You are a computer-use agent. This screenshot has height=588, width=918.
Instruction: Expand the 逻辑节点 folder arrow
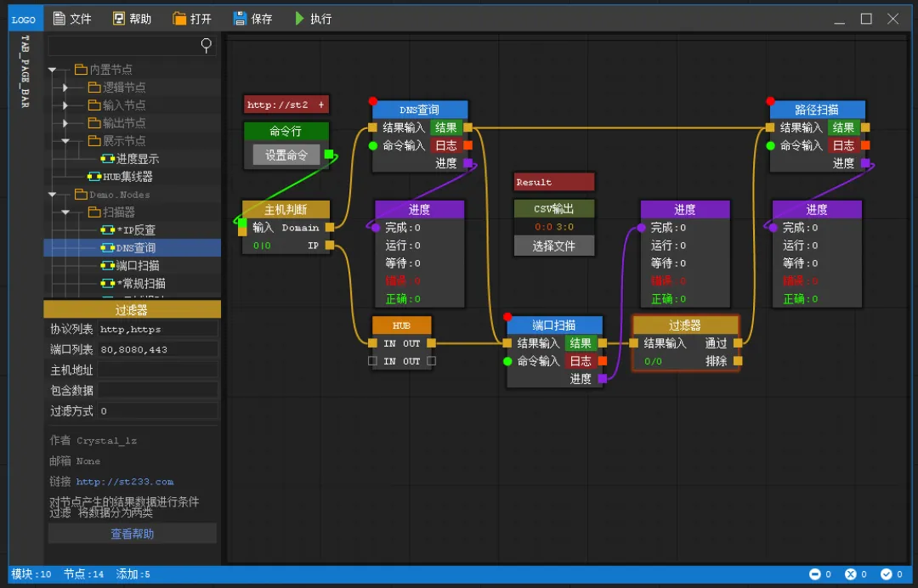[65, 88]
